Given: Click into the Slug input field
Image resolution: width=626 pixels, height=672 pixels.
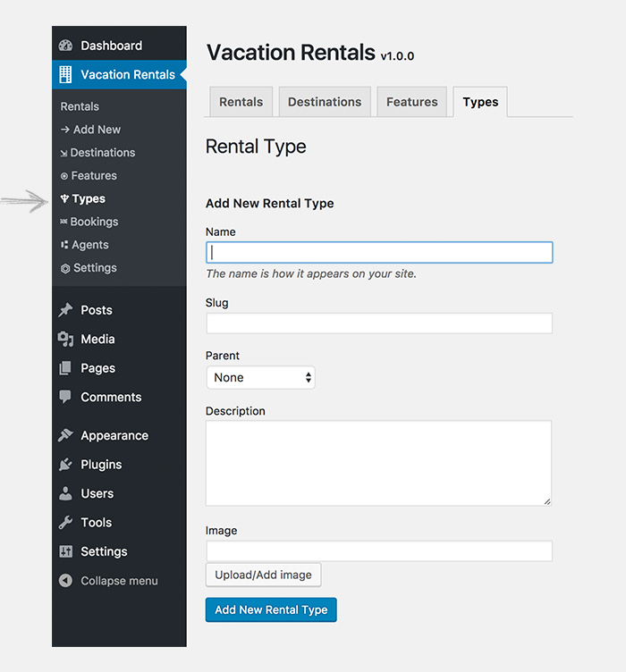Looking at the screenshot, I should click(x=379, y=323).
